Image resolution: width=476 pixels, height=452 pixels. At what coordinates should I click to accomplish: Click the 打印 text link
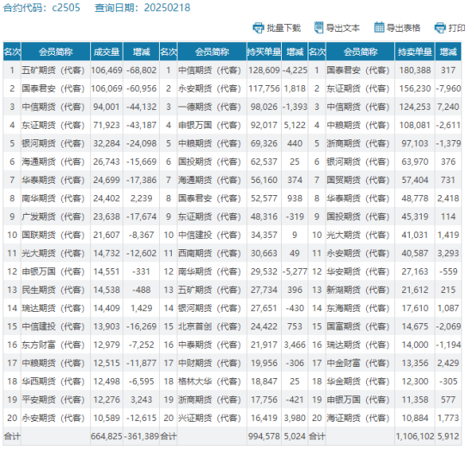[457, 28]
